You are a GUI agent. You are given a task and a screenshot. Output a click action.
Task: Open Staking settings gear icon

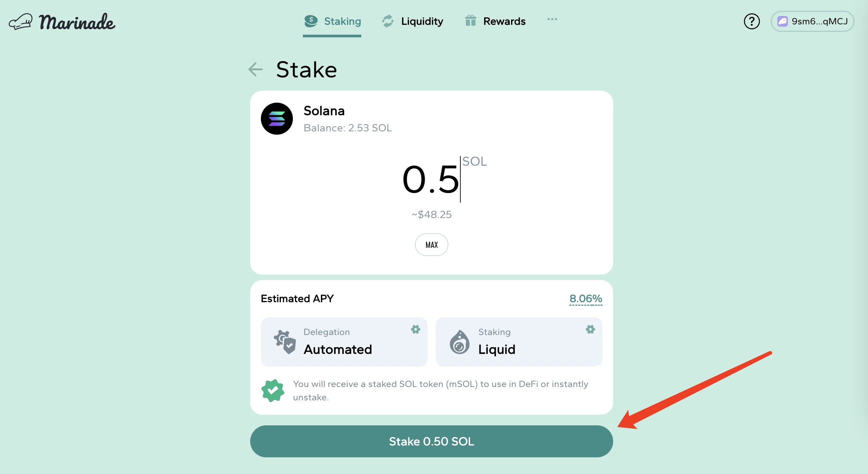click(x=590, y=329)
